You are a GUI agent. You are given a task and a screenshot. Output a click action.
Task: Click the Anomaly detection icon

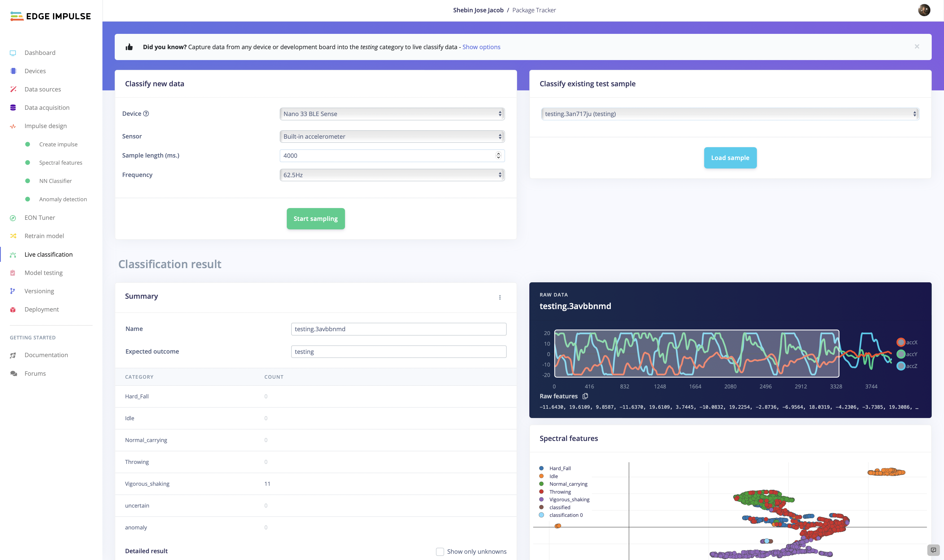(27, 199)
